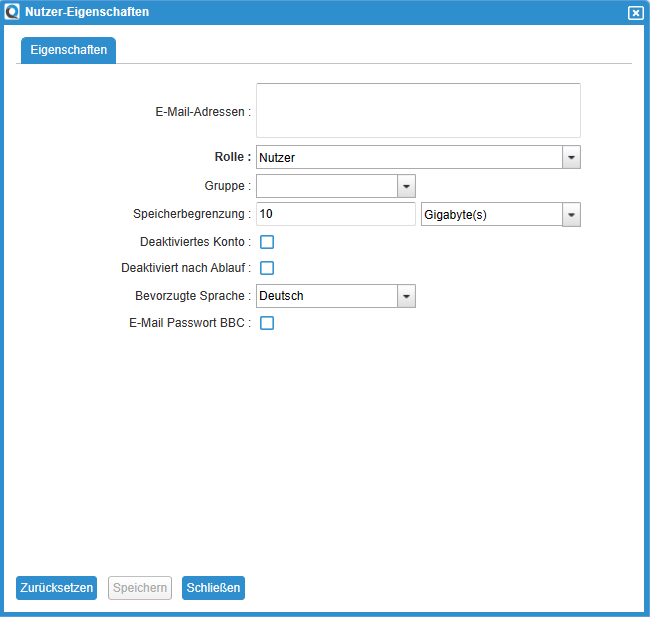Click the Speicherbegrenzung value field showing 10
The height and width of the screenshot is (617, 650).
(x=336, y=214)
